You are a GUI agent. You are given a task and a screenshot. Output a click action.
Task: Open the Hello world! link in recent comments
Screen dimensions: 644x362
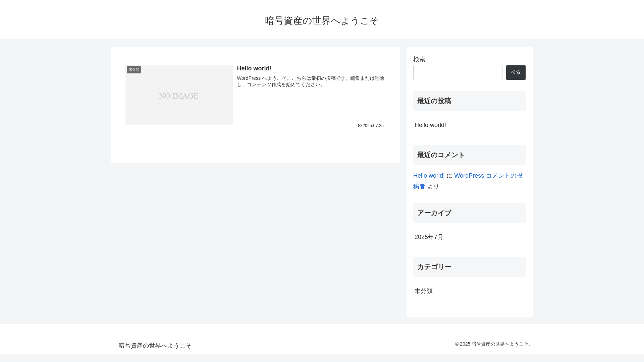[x=429, y=176]
